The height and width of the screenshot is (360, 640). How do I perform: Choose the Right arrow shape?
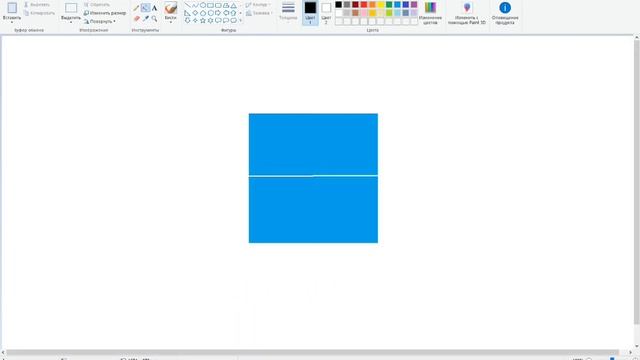tap(218, 13)
